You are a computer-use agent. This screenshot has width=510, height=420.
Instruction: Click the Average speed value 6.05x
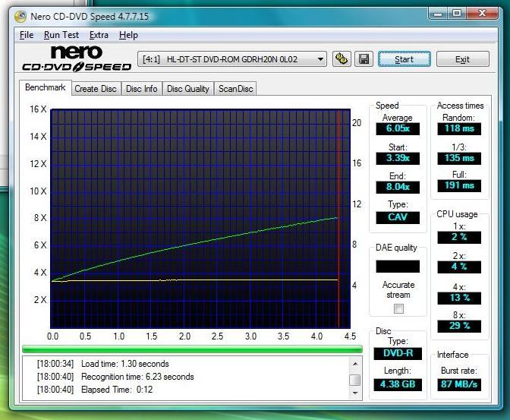(x=398, y=128)
